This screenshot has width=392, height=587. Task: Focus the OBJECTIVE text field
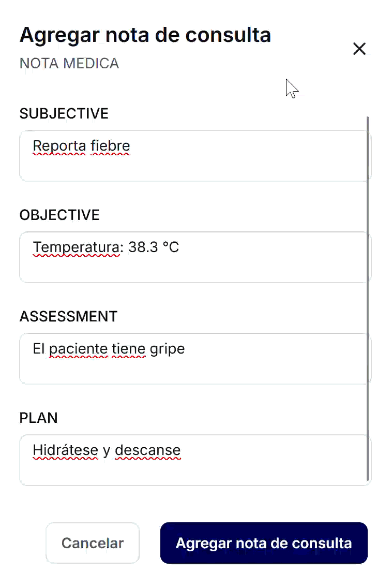coord(194,257)
